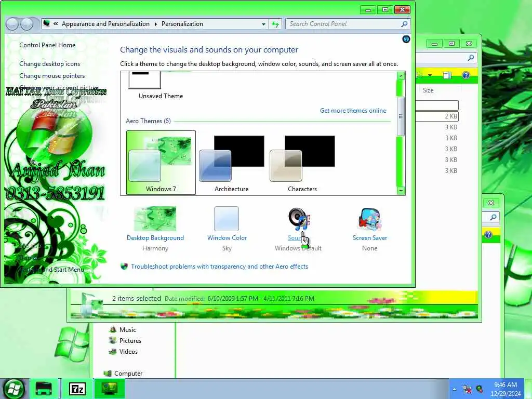Open the Personalization monitor taskbar icon
The image size is (532, 399).
coord(109,389)
